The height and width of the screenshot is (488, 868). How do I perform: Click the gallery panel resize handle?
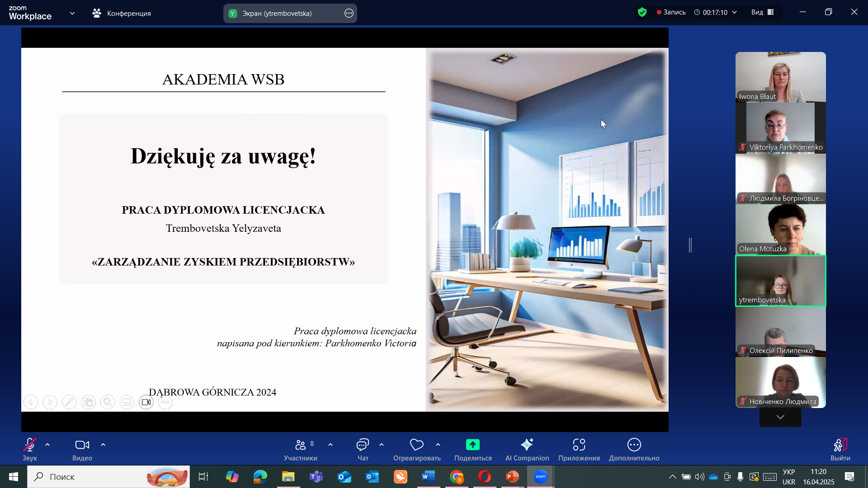pyautogui.click(x=690, y=245)
